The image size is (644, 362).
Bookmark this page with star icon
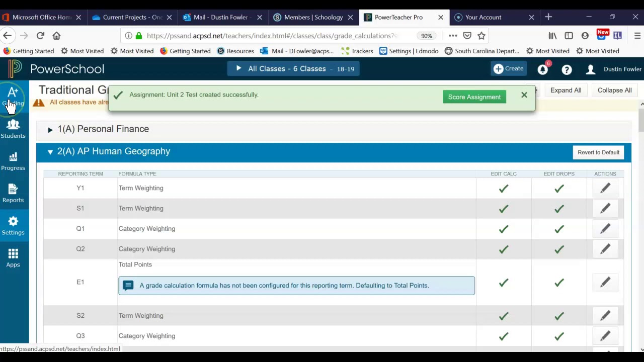(x=481, y=36)
